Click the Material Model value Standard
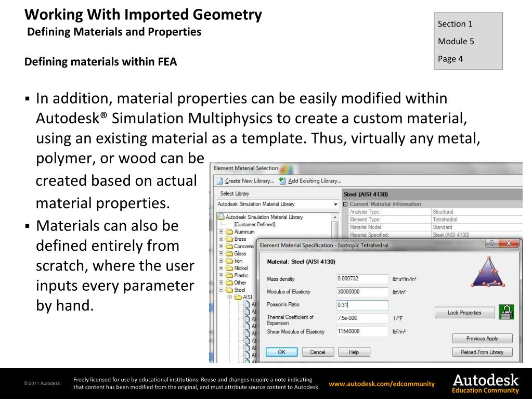The width and height of the screenshot is (532, 399). (x=442, y=227)
